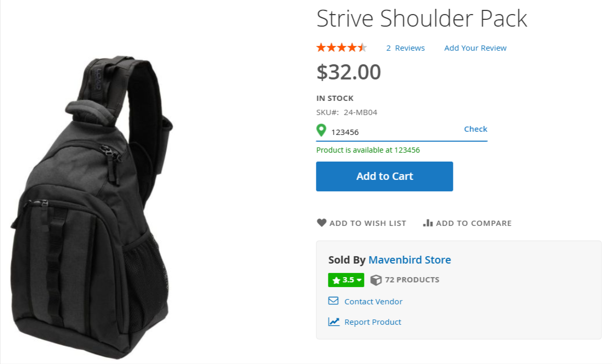Image resolution: width=612 pixels, height=364 pixels.
Task: Click the orange product star rating
Action: coord(342,48)
